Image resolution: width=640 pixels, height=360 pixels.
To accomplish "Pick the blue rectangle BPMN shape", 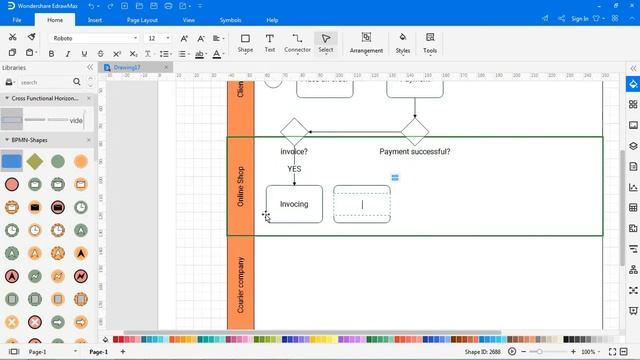I will coord(11,162).
